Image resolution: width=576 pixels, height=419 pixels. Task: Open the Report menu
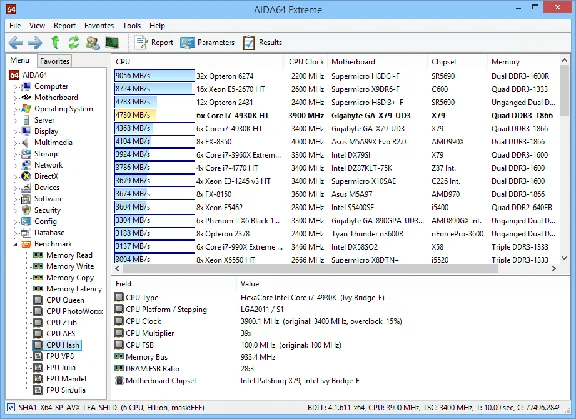[64, 25]
